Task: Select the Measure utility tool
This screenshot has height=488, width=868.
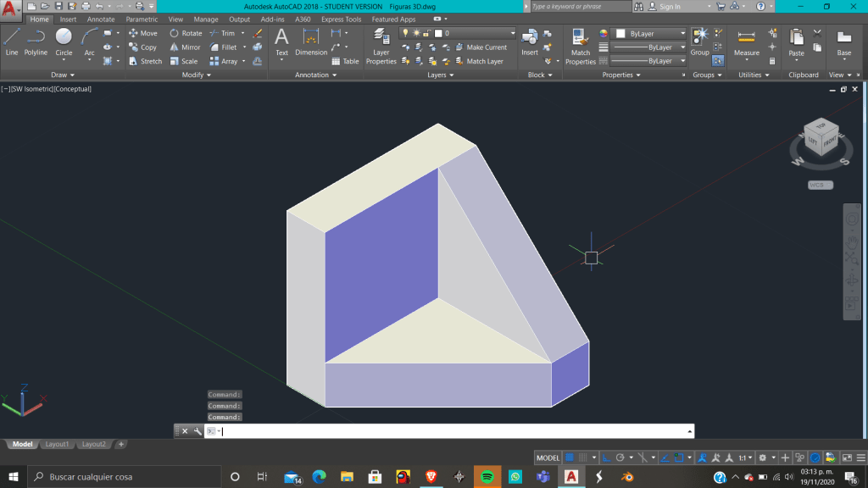Action: 746,42
